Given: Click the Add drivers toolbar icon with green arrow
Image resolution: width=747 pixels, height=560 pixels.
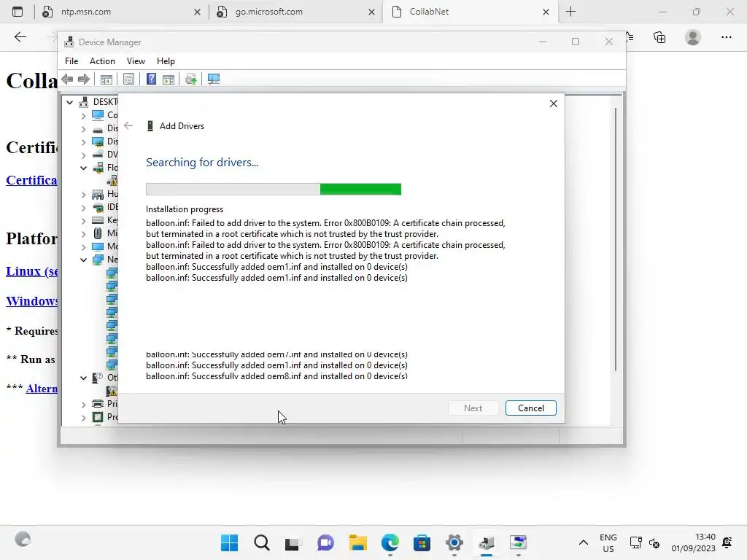Looking at the screenshot, I should point(191,79).
